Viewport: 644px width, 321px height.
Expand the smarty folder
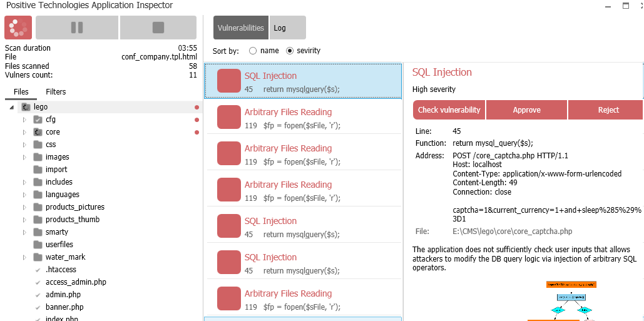click(x=24, y=232)
